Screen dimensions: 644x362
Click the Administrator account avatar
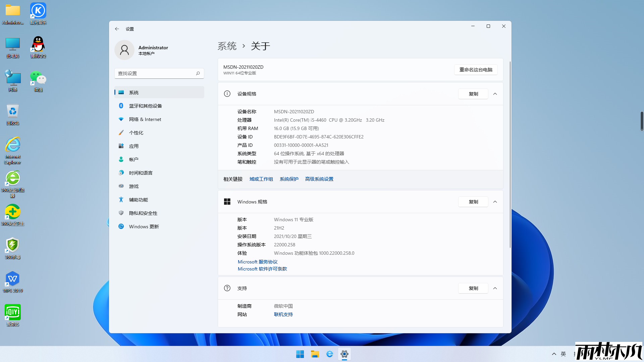coord(124,50)
